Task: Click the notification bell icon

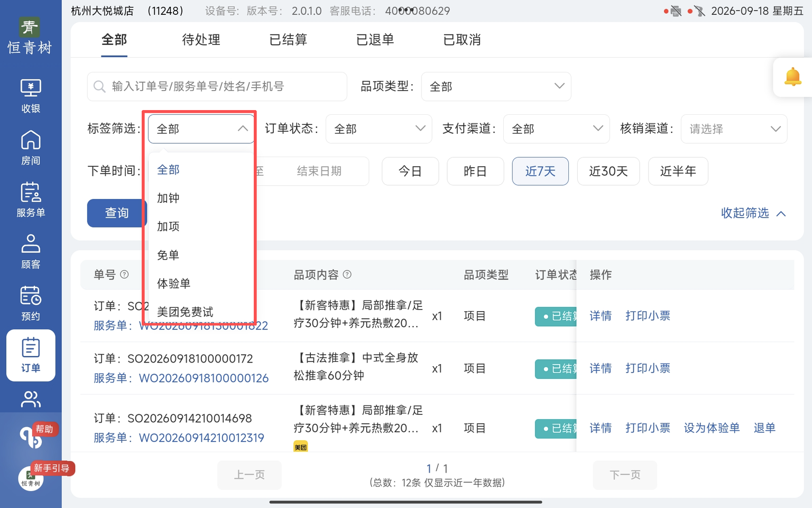Action: point(792,77)
